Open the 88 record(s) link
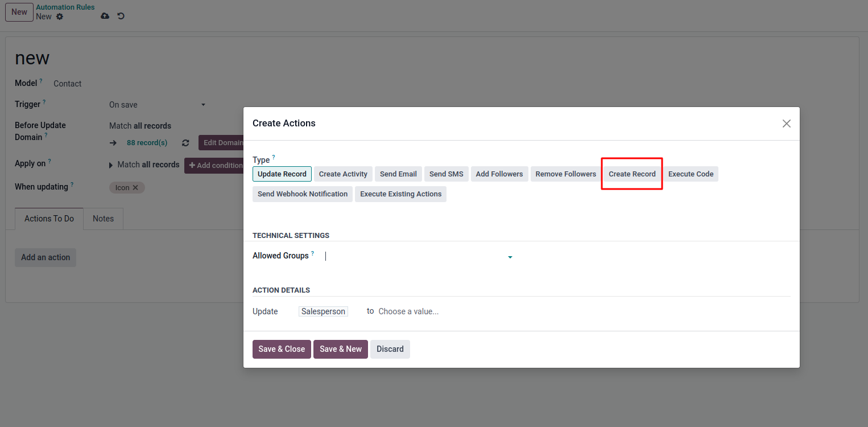 pos(147,143)
